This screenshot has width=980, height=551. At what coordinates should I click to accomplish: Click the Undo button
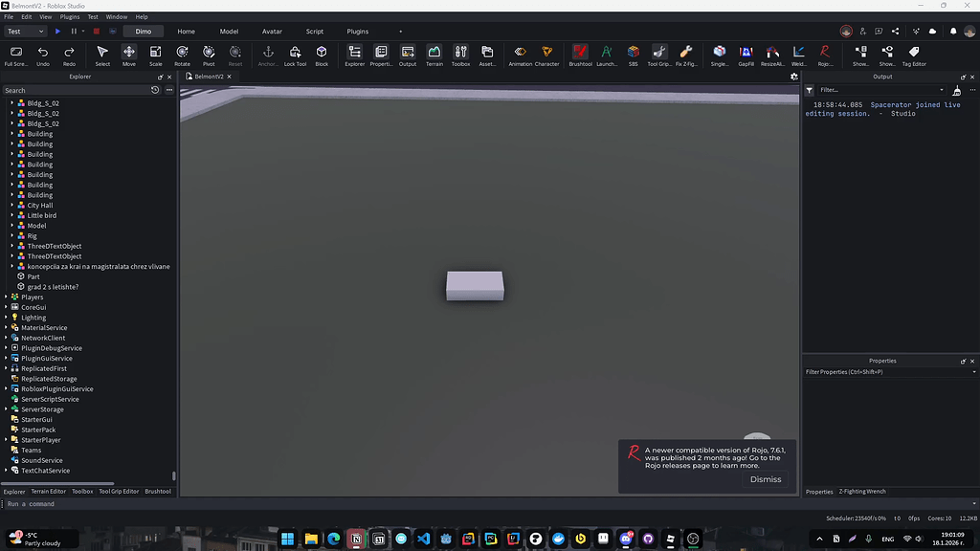click(x=42, y=55)
